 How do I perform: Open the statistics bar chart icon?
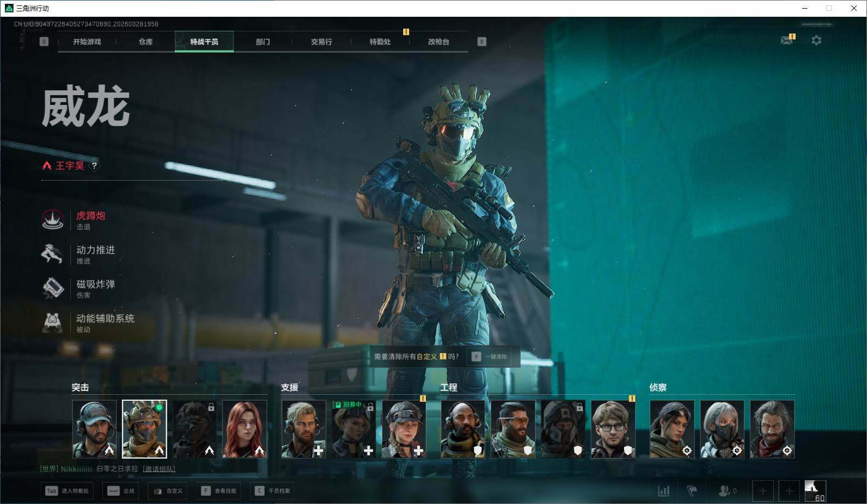pos(664,490)
